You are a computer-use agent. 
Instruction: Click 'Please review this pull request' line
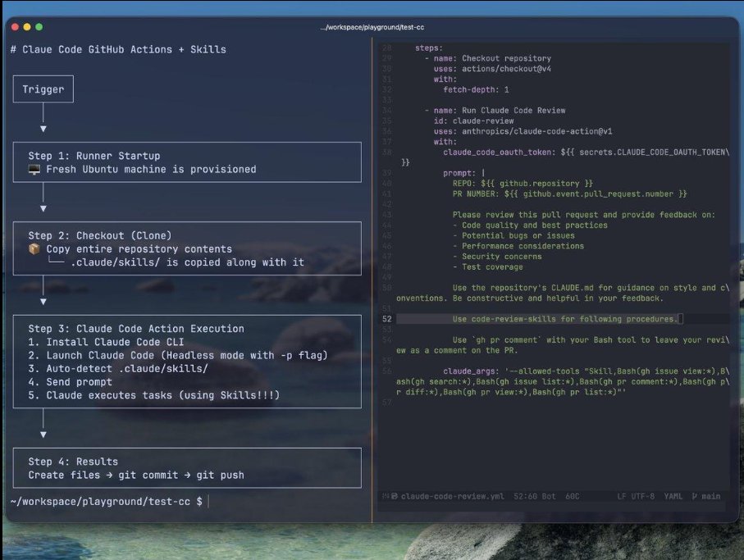point(583,215)
